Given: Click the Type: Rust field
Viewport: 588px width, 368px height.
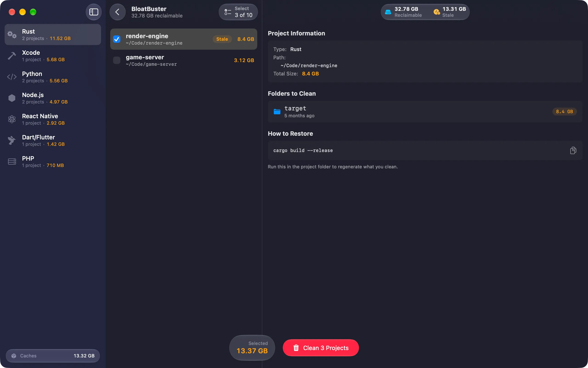Looking at the screenshot, I should coord(287,49).
